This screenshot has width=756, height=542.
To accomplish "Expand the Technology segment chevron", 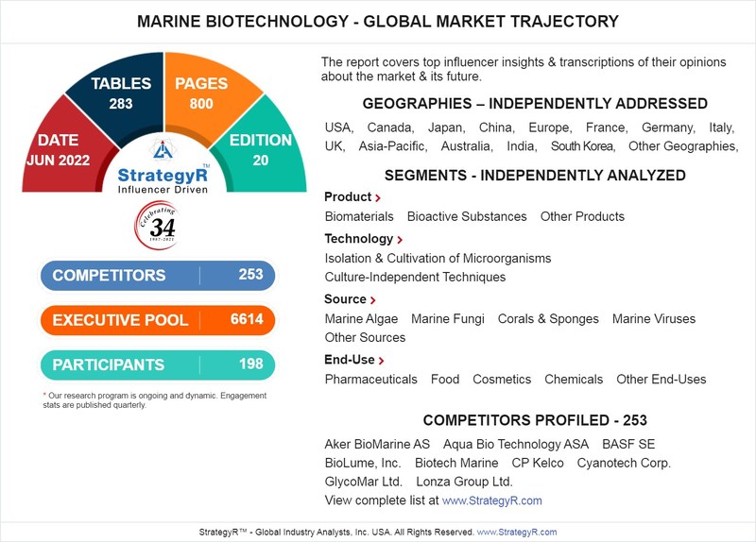I will [x=400, y=240].
